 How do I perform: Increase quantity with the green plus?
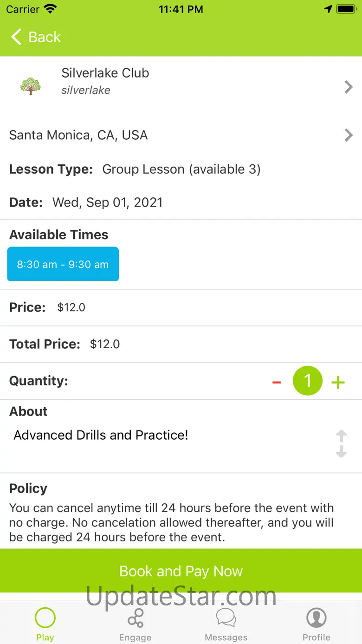pyautogui.click(x=338, y=382)
